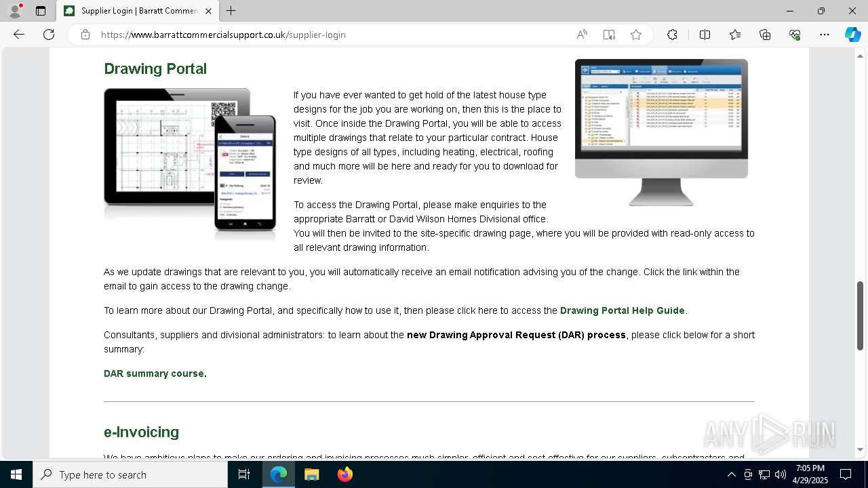Select the Supplier Login browser tab

pyautogui.click(x=138, y=11)
